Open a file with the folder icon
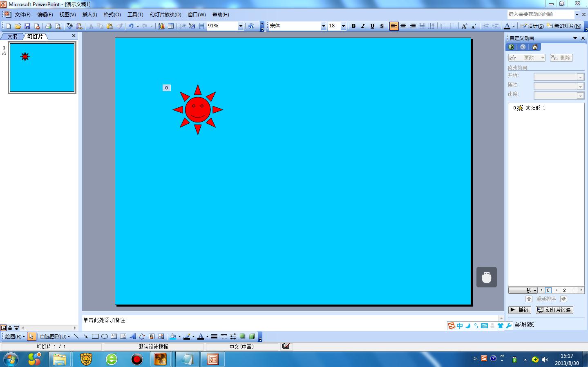Screen dimensions: 588x367 pos(18,26)
